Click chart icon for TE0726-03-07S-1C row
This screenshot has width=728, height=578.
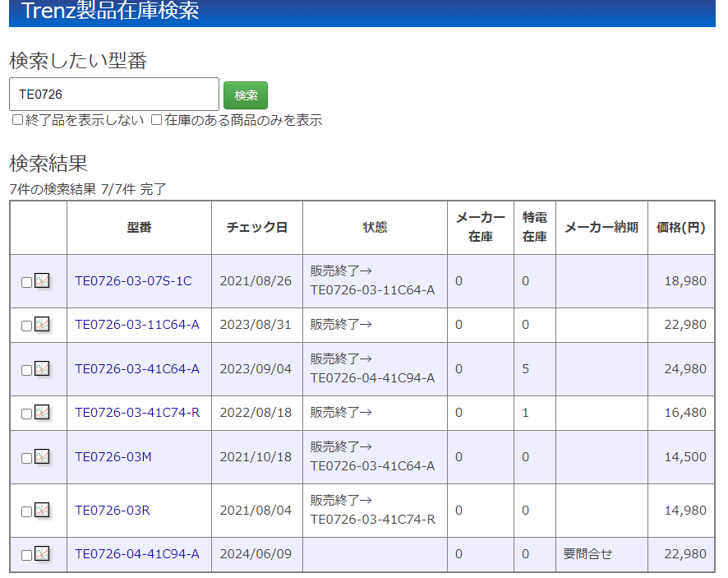tap(42, 281)
